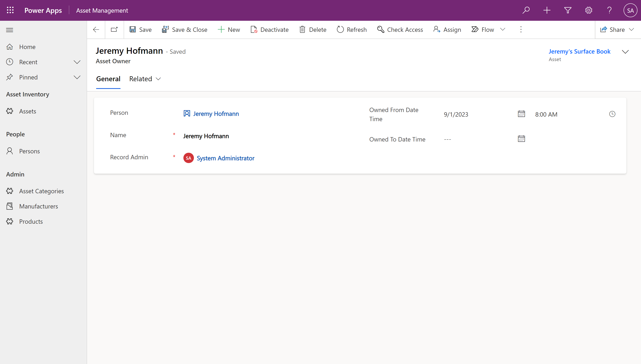Expand the Recent chevron
This screenshot has height=364, width=641.
click(77, 62)
